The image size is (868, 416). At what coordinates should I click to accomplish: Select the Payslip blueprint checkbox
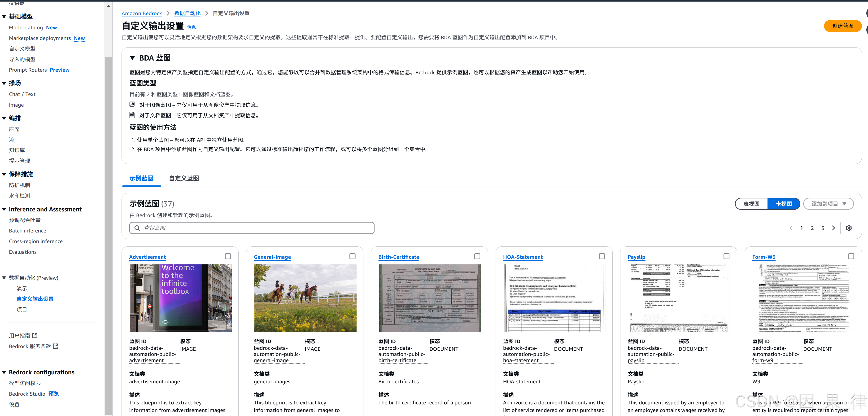[726, 256]
